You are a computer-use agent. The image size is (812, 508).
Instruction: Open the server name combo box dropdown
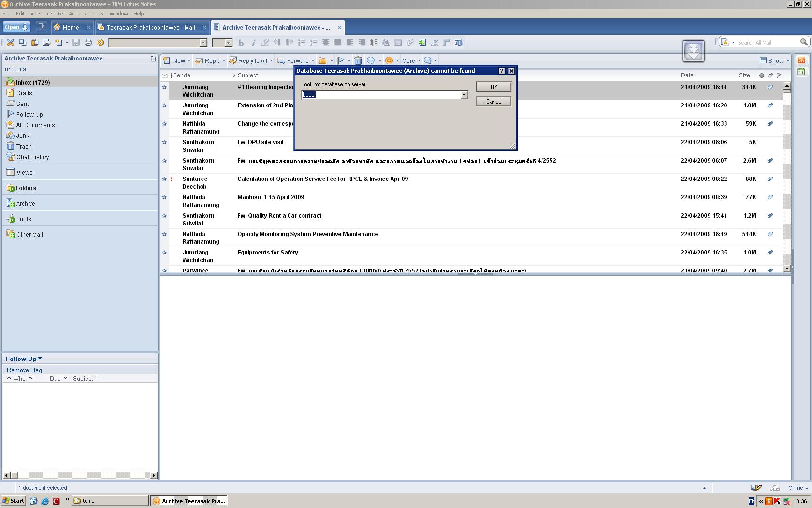click(464, 95)
